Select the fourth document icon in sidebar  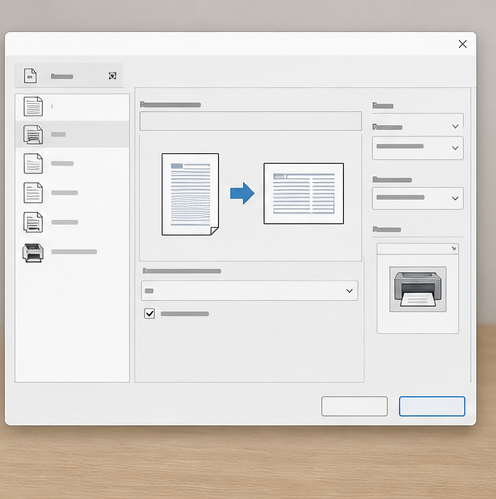click(x=33, y=193)
